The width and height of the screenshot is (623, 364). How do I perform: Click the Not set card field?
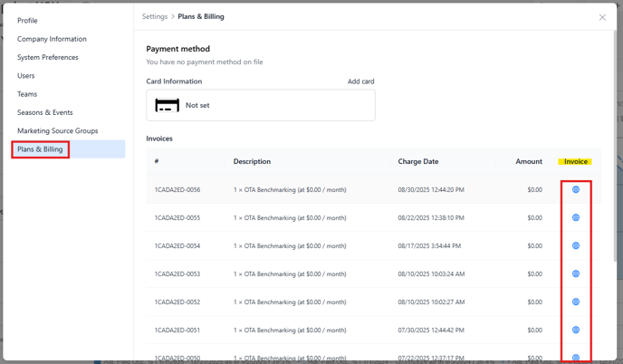[261, 105]
